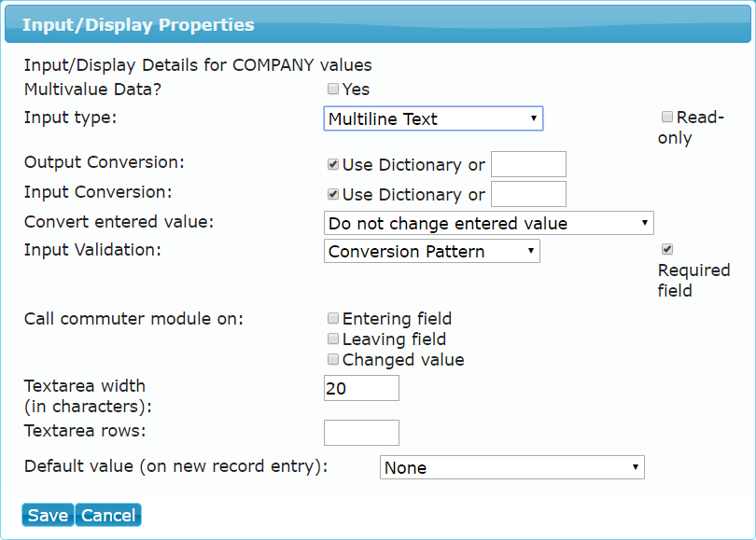Enable commuter call on Entering field
Image resolution: width=756 pixels, height=540 pixels.
tap(332, 318)
